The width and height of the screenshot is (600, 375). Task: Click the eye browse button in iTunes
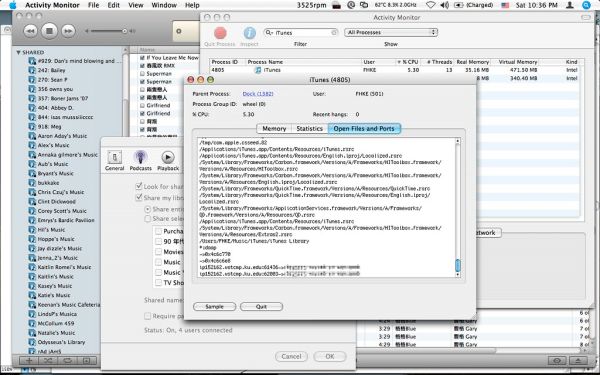click(x=557, y=360)
